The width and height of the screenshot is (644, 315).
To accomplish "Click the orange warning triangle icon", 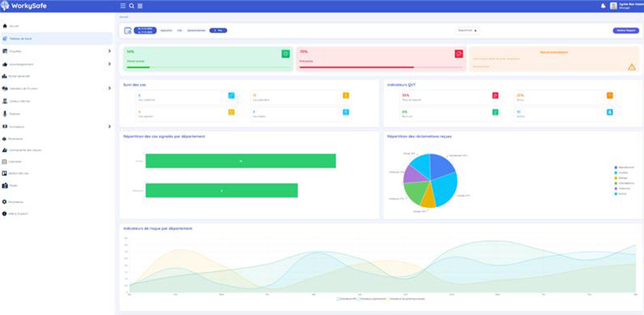I will point(632,67).
